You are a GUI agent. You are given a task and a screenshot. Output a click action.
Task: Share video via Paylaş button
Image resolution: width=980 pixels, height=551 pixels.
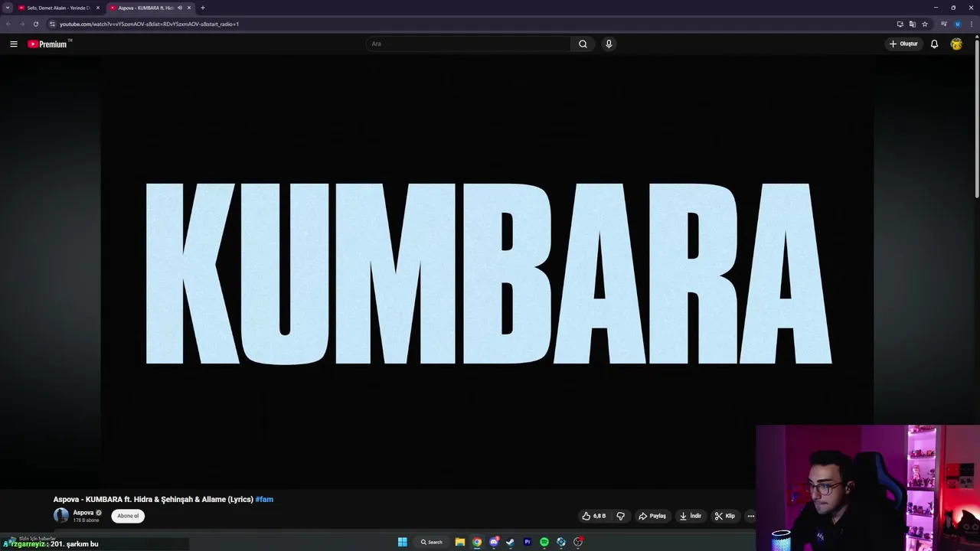tap(652, 516)
